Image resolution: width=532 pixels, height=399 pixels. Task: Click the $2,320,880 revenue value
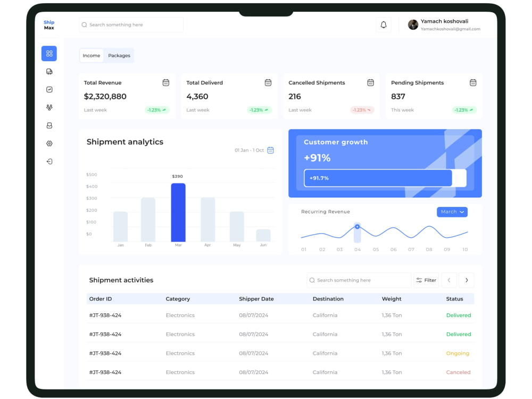tap(105, 96)
